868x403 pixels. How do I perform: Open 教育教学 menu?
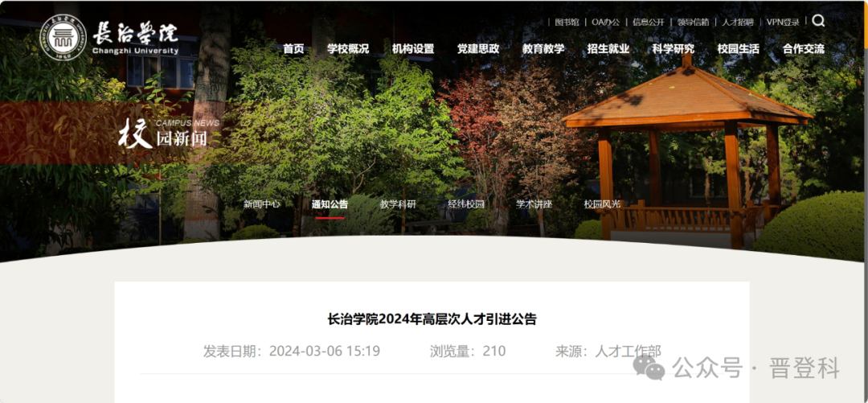[x=543, y=49]
